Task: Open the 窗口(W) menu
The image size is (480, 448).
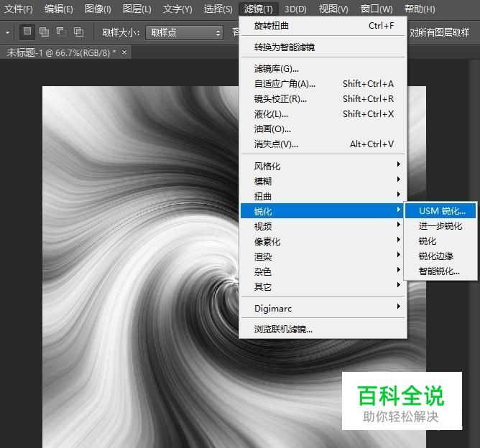Action: coord(377,9)
